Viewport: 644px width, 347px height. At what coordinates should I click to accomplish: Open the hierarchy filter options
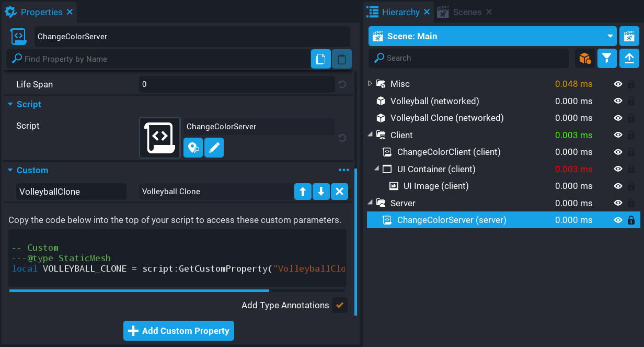coord(607,58)
